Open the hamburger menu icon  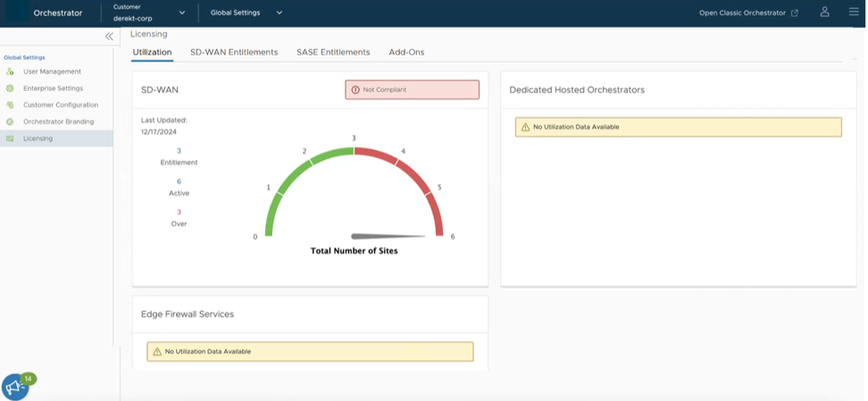[x=854, y=12]
